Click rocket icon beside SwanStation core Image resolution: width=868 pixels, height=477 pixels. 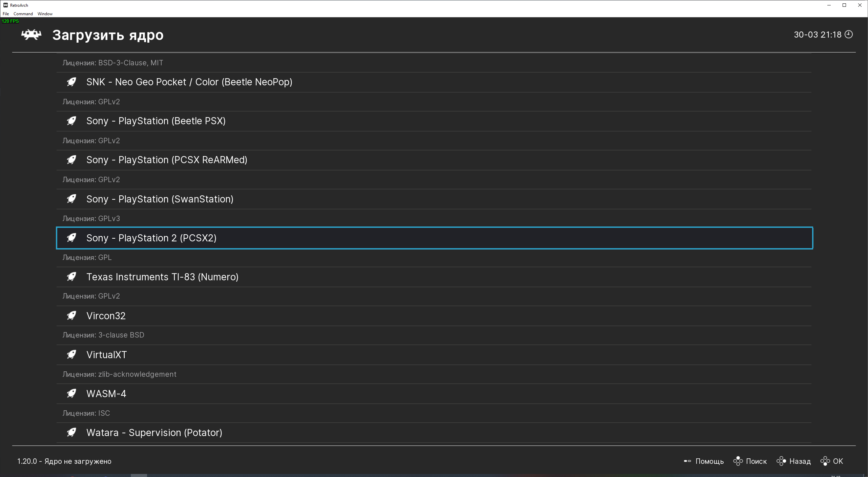coord(71,199)
